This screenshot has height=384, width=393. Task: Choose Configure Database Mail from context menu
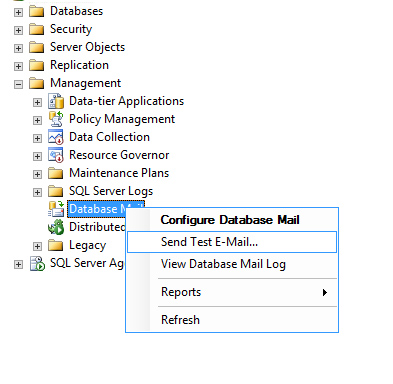pyautogui.click(x=230, y=220)
